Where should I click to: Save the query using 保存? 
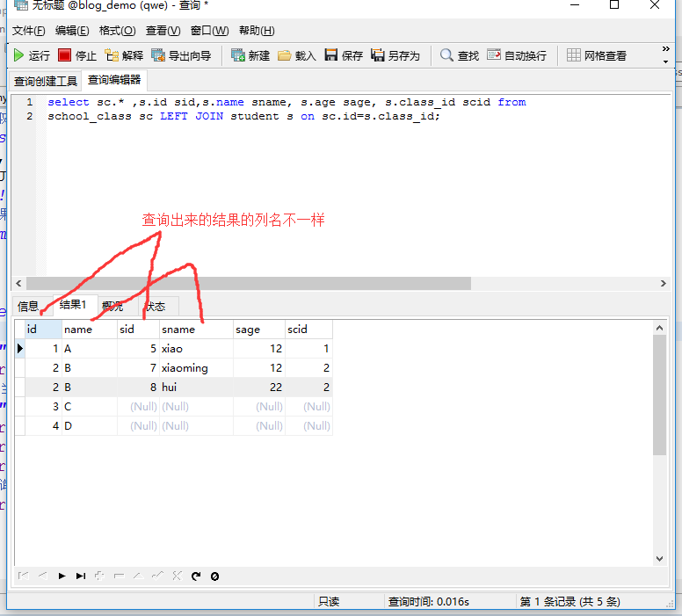[x=343, y=55]
